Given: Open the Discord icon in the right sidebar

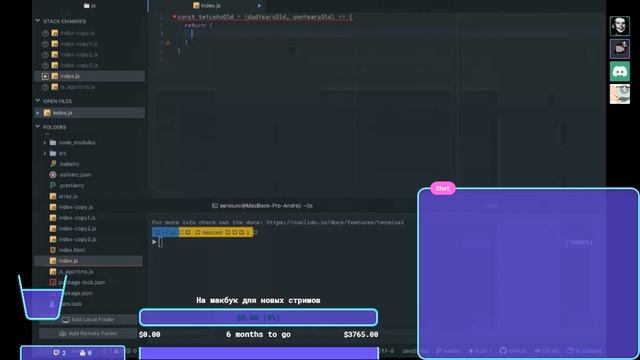Looking at the screenshot, I should tap(620, 71).
